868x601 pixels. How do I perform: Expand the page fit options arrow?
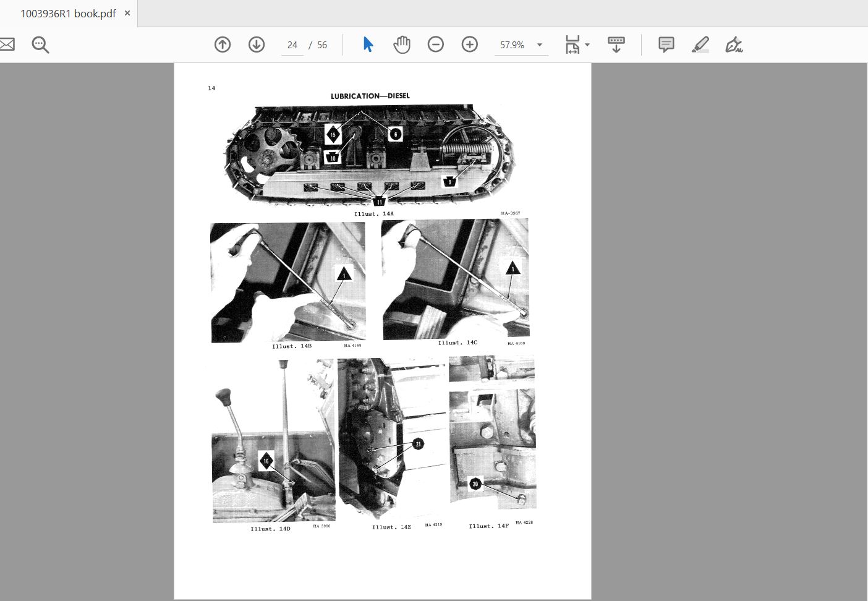point(587,45)
